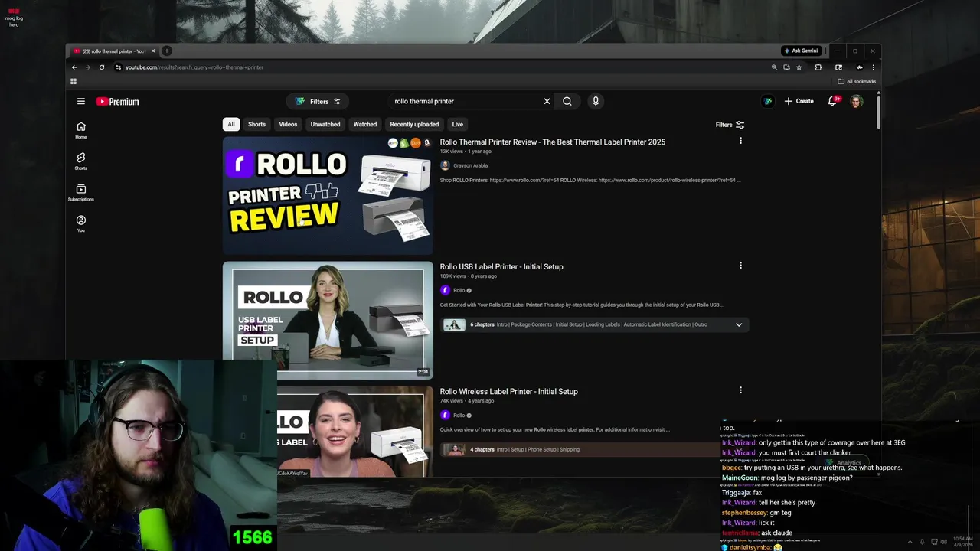This screenshot has height=551, width=980.
Task: Click the browser address bar URL
Action: point(194,67)
